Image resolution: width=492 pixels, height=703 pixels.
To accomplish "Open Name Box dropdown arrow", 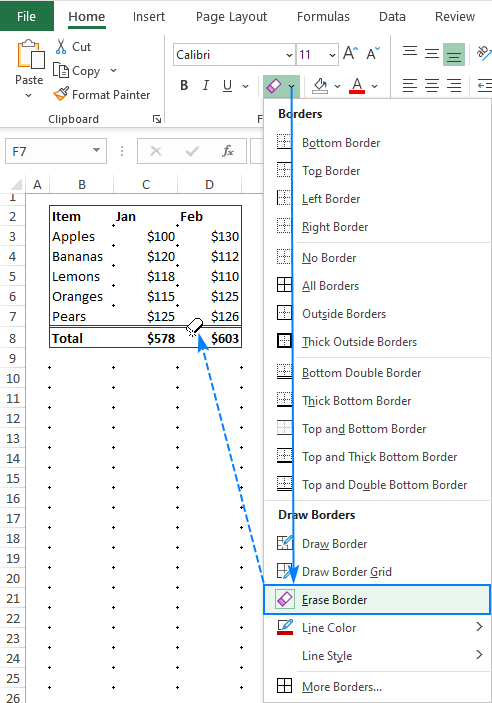I will 96,150.
